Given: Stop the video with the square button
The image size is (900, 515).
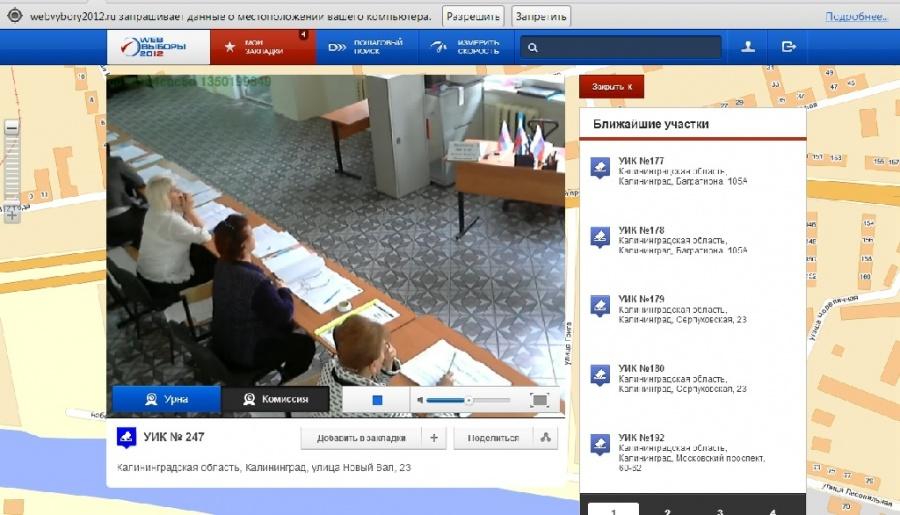Looking at the screenshot, I should 377,400.
